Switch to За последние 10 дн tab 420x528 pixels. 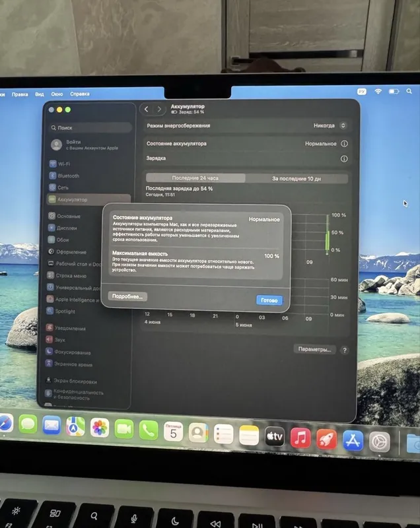click(x=297, y=178)
